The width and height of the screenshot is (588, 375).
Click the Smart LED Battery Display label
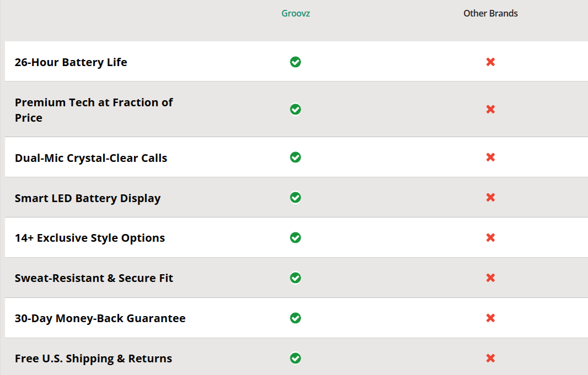pyautogui.click(x=88, y=197)
